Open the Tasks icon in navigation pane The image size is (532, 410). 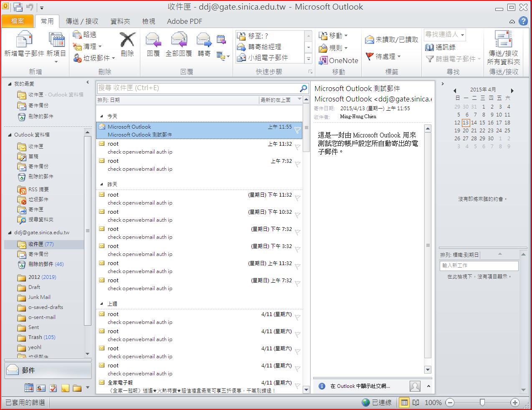coord(53,388)
